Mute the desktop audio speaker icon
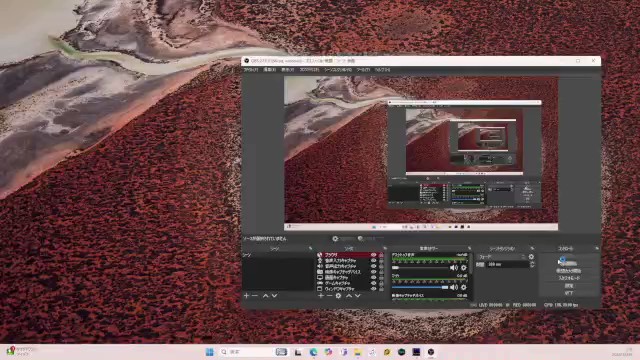Viewport: 640px width, 360px height. click(453, 268)
